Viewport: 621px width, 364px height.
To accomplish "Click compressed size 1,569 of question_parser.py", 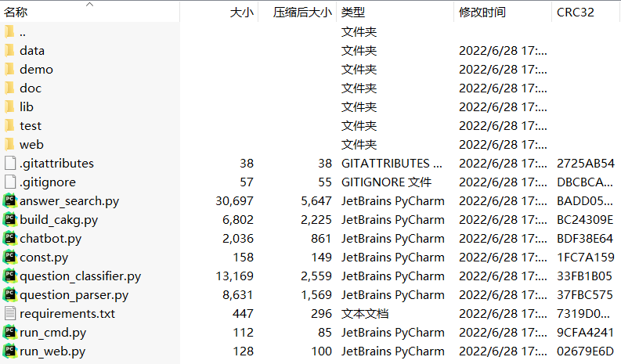I will [316, 294].
